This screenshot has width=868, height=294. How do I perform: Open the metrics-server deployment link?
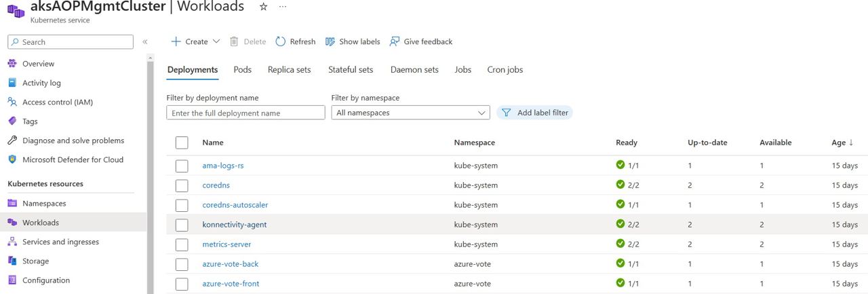(x=226, y=244)
